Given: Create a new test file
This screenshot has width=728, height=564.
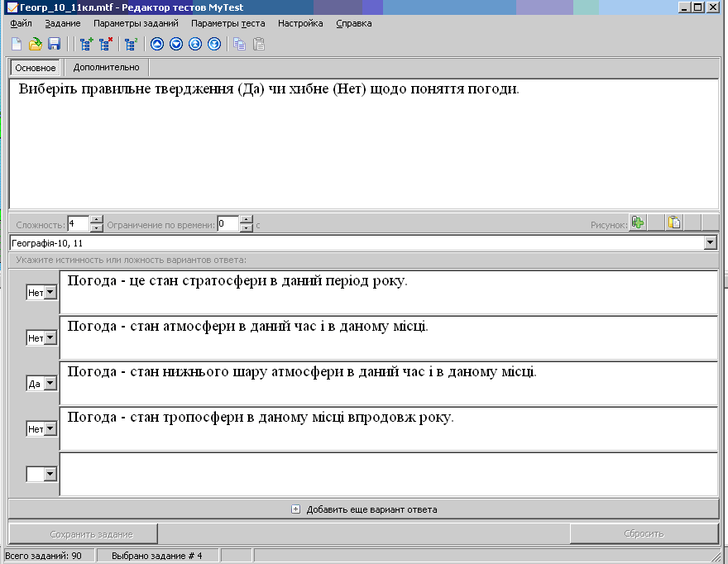Looking at the screenshot, I should (17, 44).
